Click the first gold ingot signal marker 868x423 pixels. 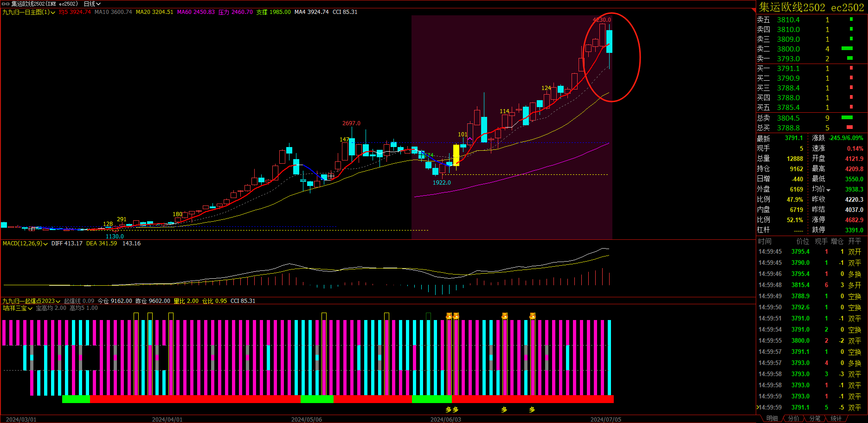(449, 316)
